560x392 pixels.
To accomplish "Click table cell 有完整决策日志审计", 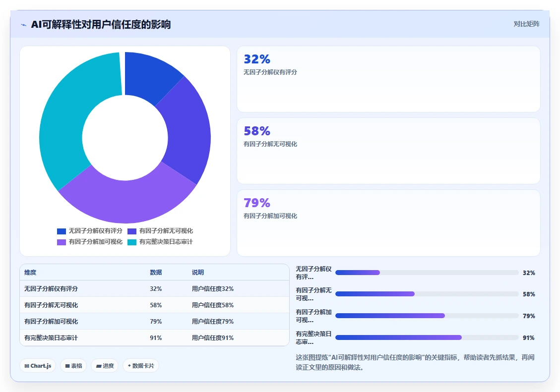I will 51,338.
